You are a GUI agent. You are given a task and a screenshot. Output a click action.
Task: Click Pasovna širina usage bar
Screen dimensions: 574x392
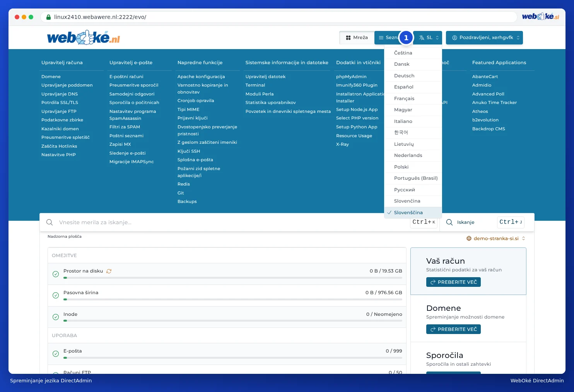(x=233, y=299)
